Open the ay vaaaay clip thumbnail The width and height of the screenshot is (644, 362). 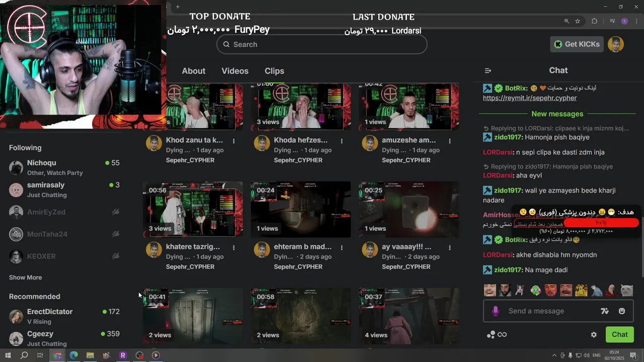[409, 210]
